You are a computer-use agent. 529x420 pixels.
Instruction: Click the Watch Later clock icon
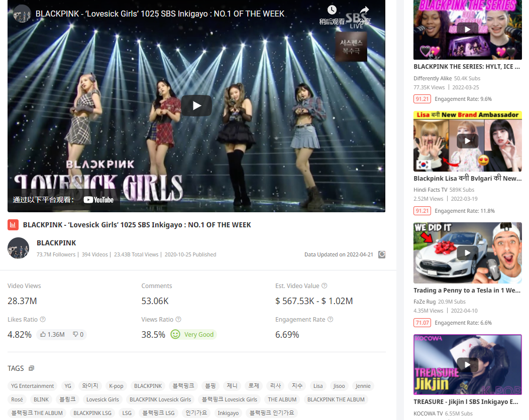click(332, 10)
